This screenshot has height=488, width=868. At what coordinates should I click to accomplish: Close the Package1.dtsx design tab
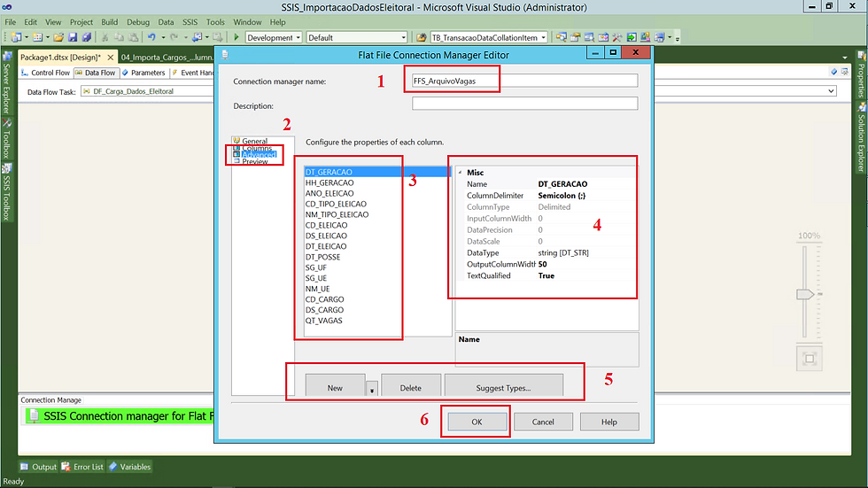110,57
